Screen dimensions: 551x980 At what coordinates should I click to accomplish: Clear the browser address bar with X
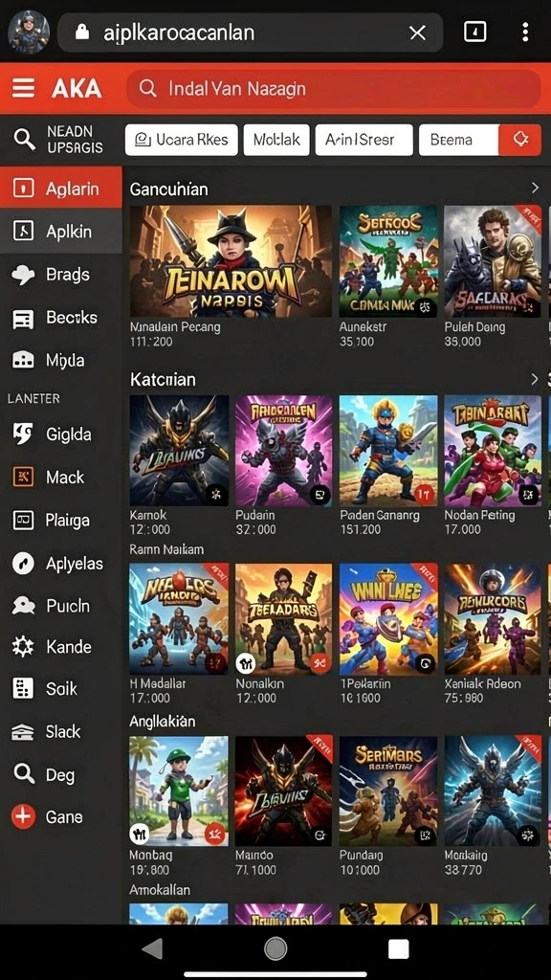(x=417, y=33)
